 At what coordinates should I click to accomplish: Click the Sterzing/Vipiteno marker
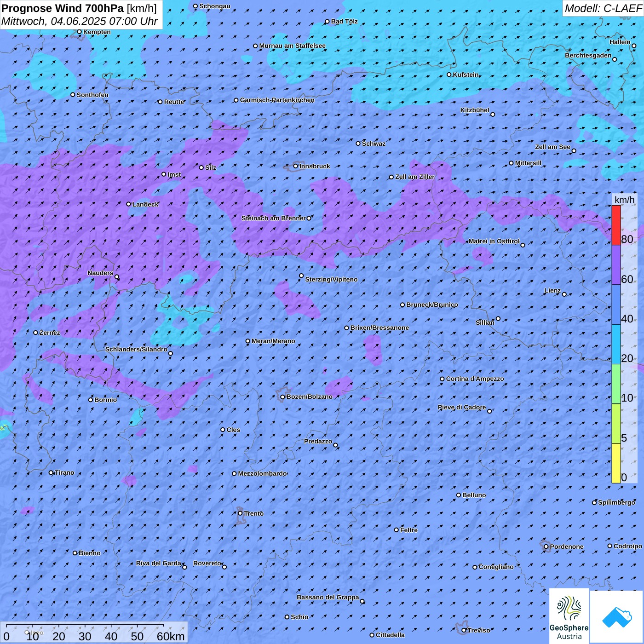click(301, 276)
